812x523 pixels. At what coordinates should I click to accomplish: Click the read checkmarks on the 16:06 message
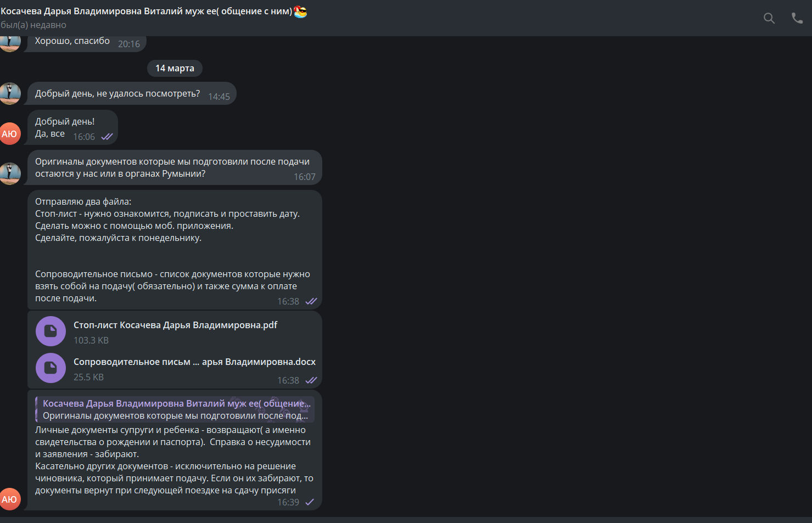click(x=107, y=137)
